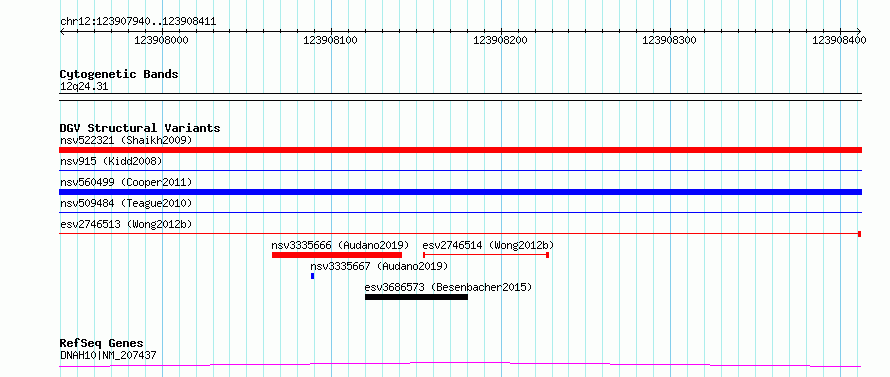
Task: Click ruler position 123908300
Action: [x=670, y=40]
